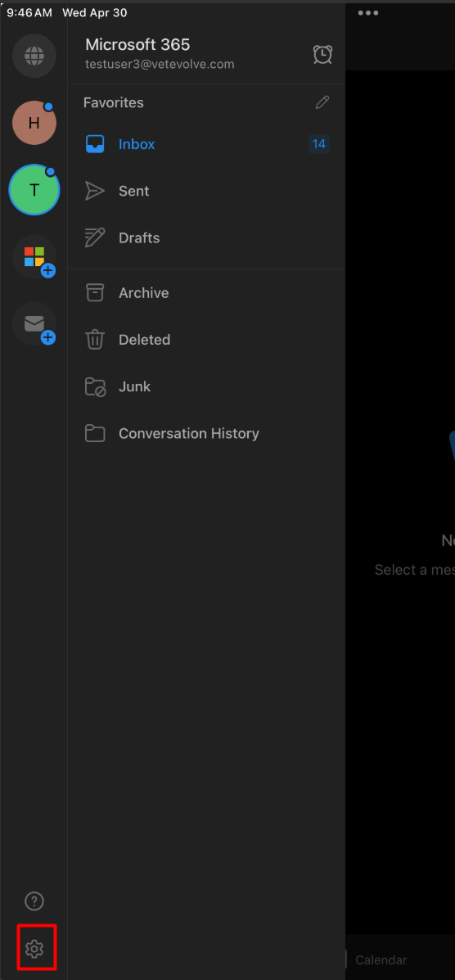Open Do Not Disturb alarm clock icon

click(322, 54)
